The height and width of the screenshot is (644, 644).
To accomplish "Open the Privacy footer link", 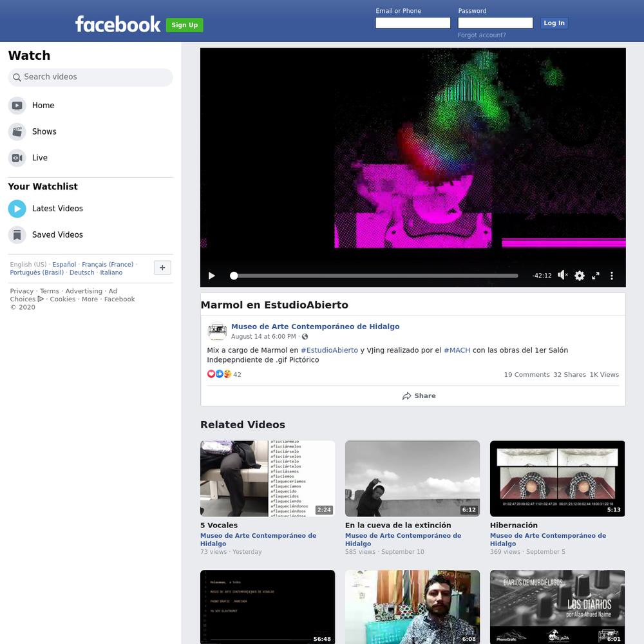I will point(22,291).
